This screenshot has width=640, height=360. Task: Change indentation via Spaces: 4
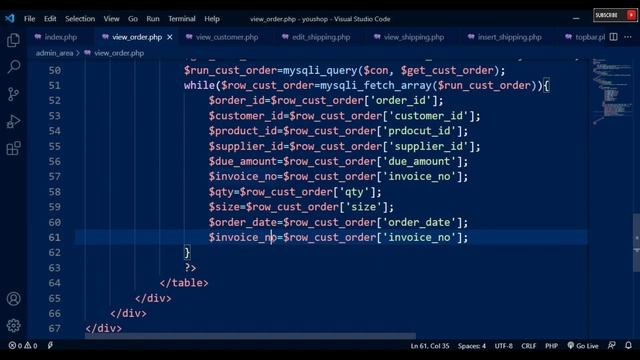click(x=472, y=346)
